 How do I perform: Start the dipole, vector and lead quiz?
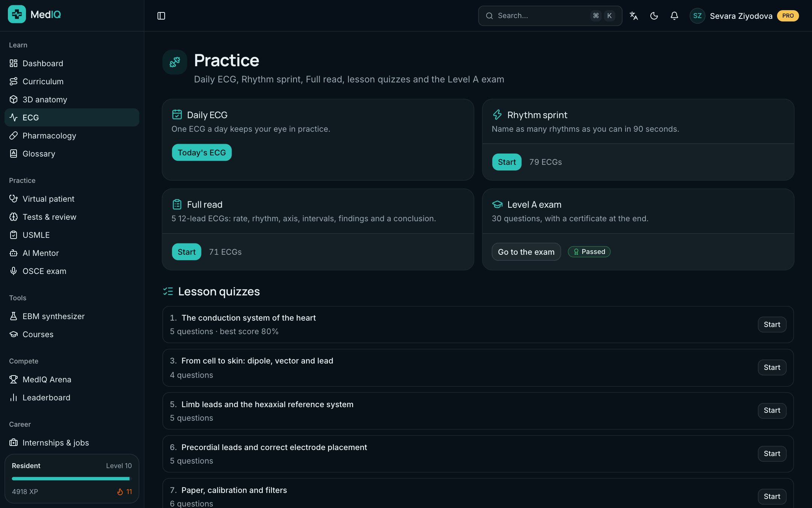click(772, 367)
